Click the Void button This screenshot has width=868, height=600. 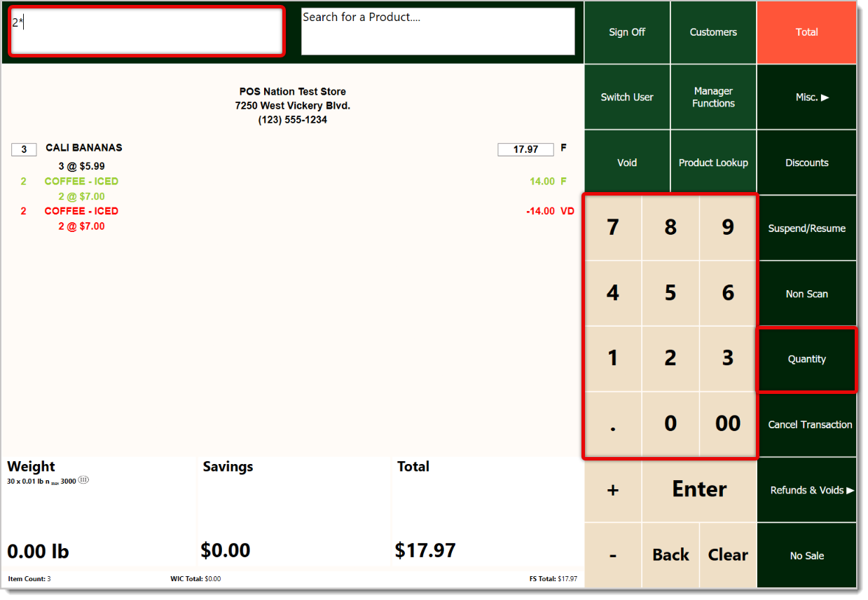(x=627, y=163)
